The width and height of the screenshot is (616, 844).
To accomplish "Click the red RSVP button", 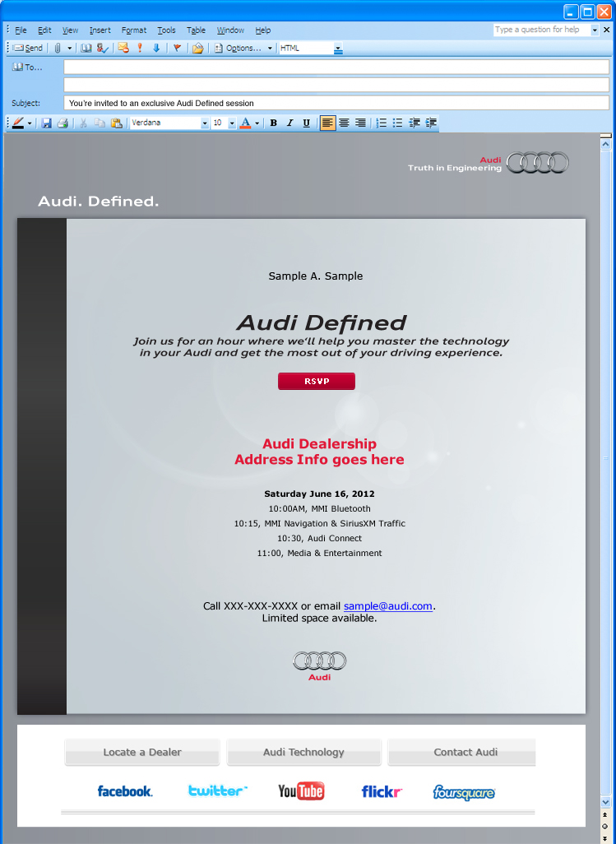I will (317, 381).
